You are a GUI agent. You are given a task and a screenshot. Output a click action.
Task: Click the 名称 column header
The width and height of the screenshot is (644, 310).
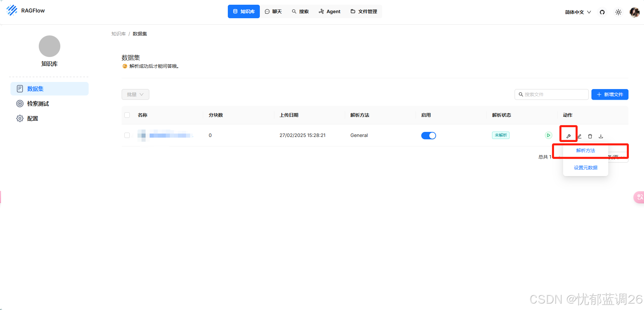(x=143, y=115)
